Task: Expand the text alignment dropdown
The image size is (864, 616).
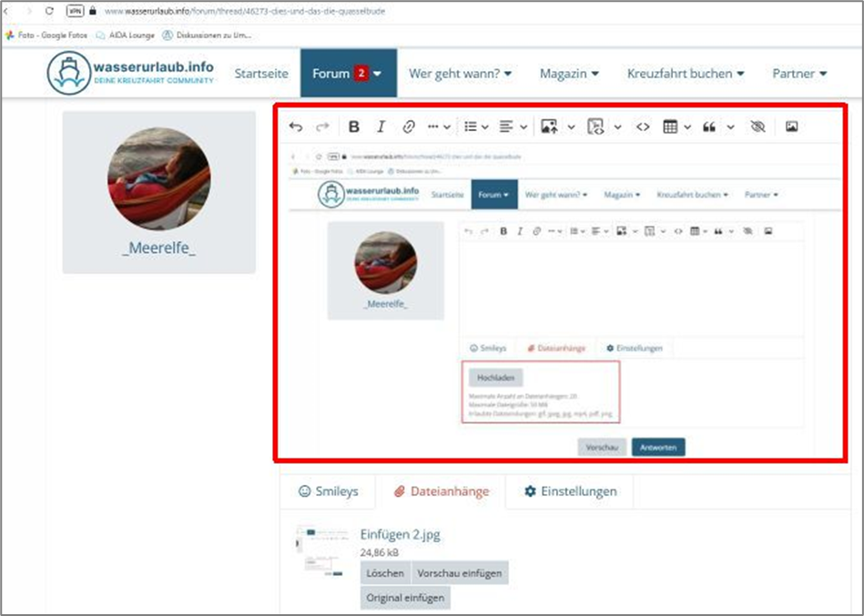Action: point(513,127)
